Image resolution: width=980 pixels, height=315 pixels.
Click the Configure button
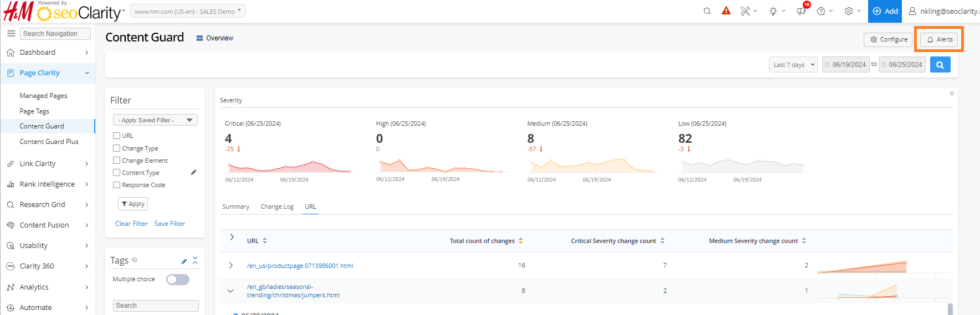889,40
